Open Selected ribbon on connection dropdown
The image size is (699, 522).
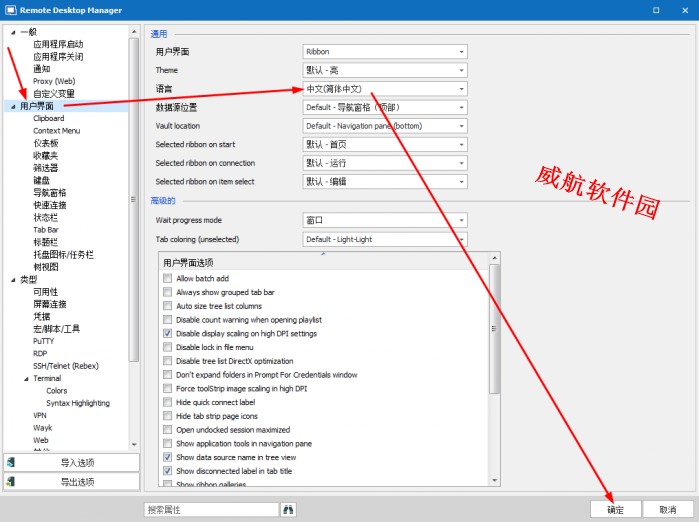[385, 163]
